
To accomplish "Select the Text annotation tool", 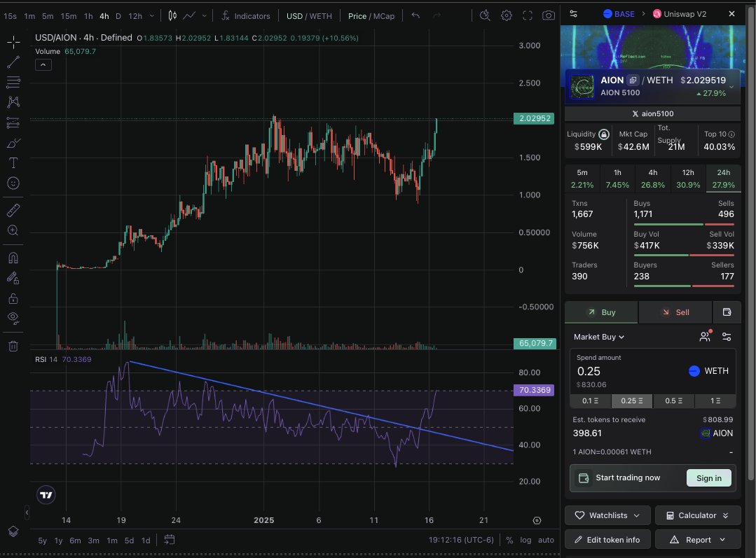I will pos(13,163).
